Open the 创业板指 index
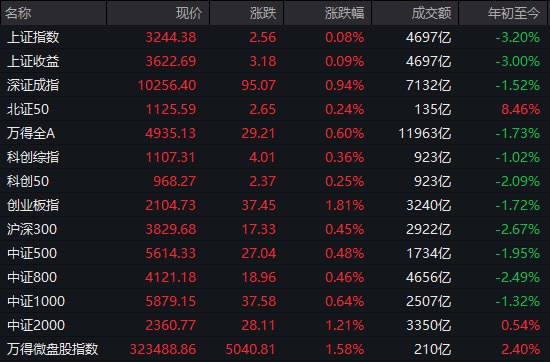This screenshot has width=550, height=362. point(275,205)
